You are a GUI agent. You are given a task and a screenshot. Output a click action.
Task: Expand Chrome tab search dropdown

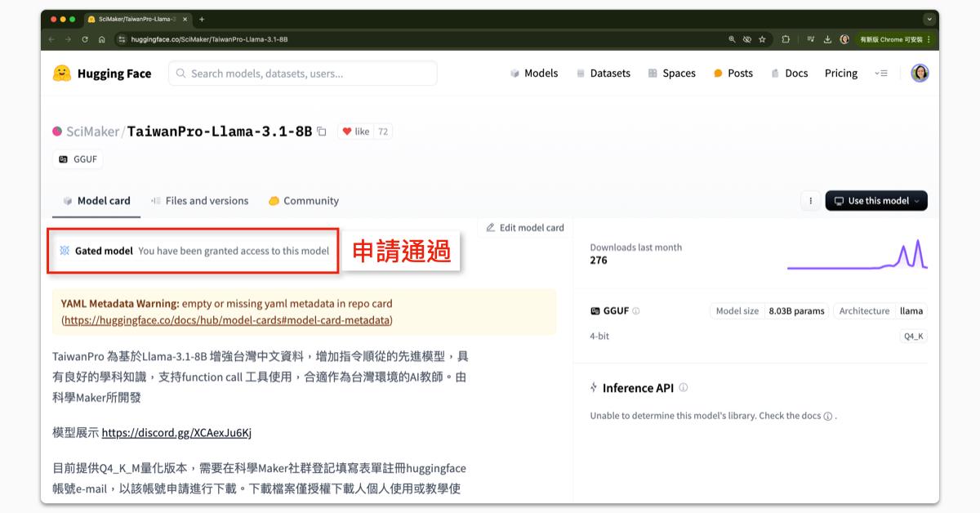point(929,19)
